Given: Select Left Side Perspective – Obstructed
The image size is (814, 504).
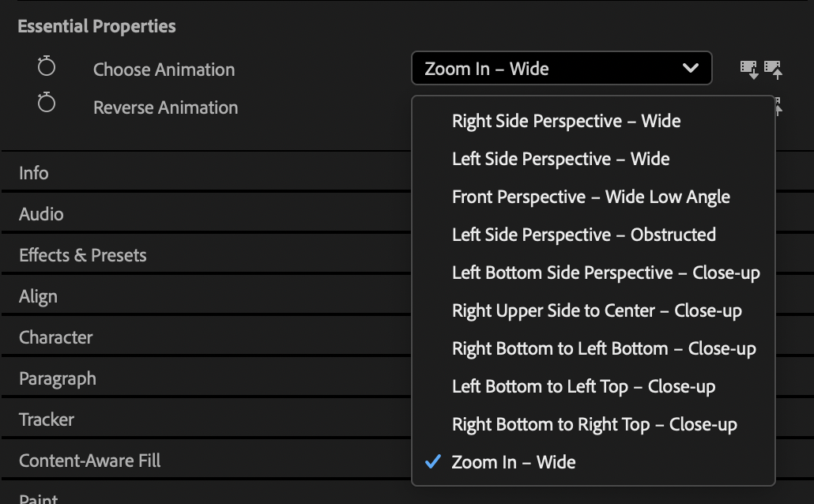Looking at the screenshot, I should point(583,235).
